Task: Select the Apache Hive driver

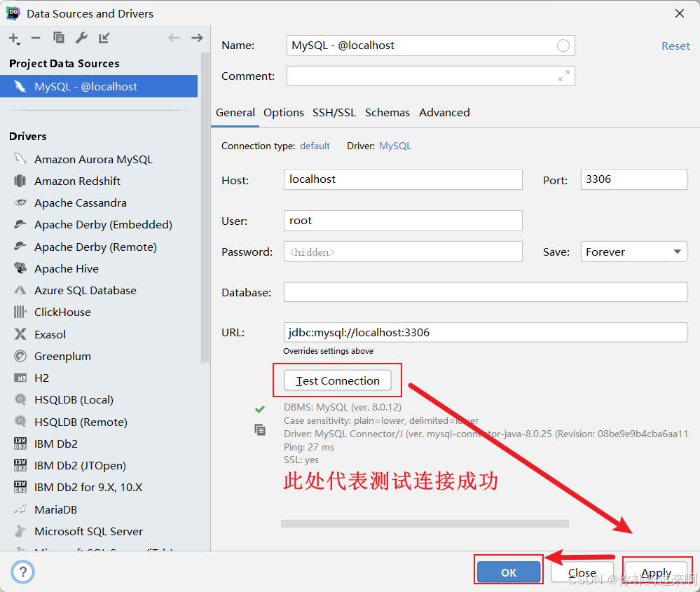Action: [67, 268]
